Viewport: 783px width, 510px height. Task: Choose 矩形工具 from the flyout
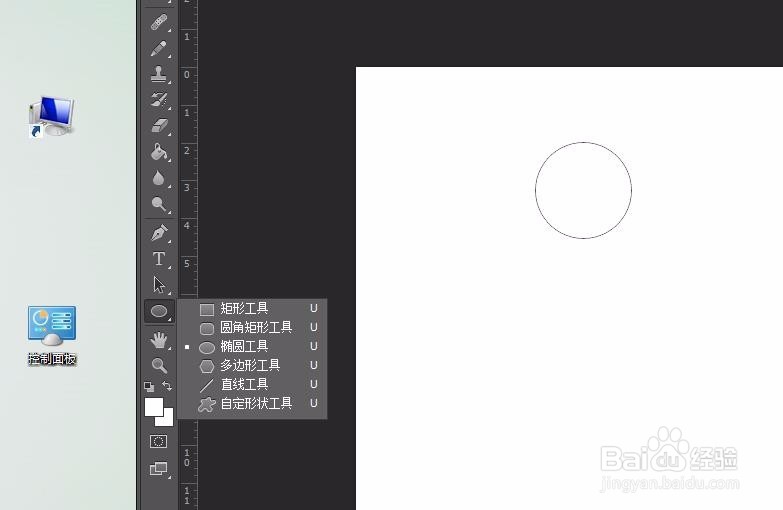(x=252, y=309)
